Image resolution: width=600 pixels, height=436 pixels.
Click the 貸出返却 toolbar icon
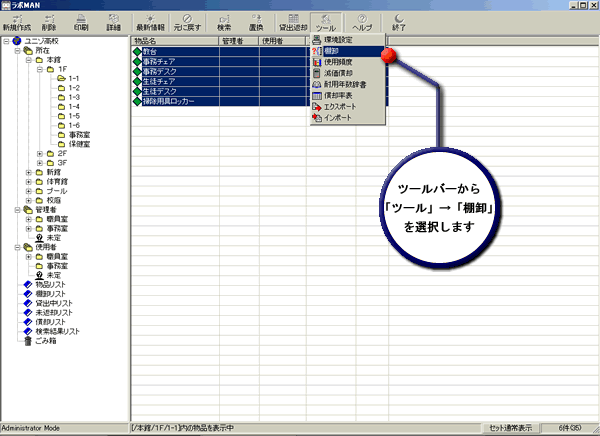click(293, 23)
